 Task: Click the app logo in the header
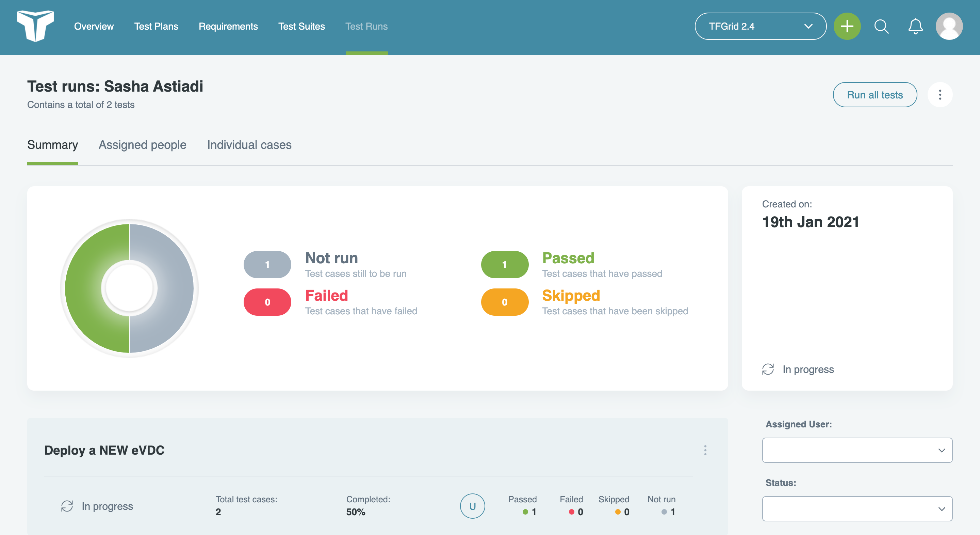[35, 26]
